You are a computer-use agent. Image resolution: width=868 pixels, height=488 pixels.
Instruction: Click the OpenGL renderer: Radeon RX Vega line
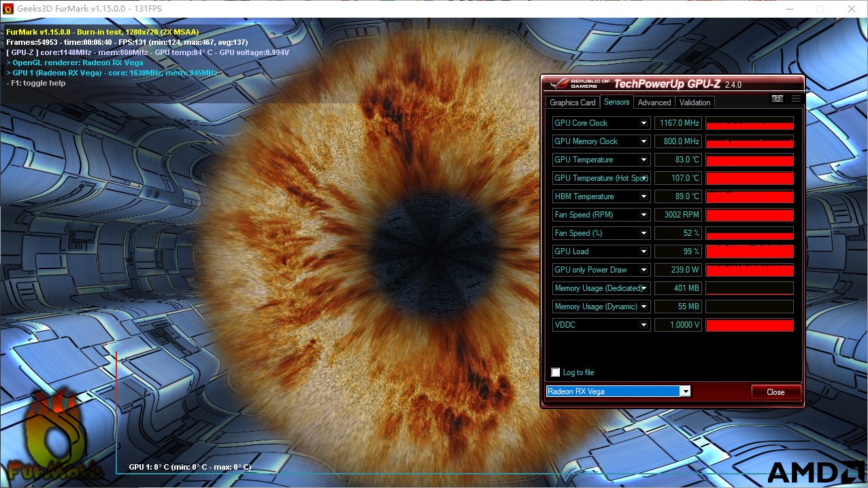[75, 63]
